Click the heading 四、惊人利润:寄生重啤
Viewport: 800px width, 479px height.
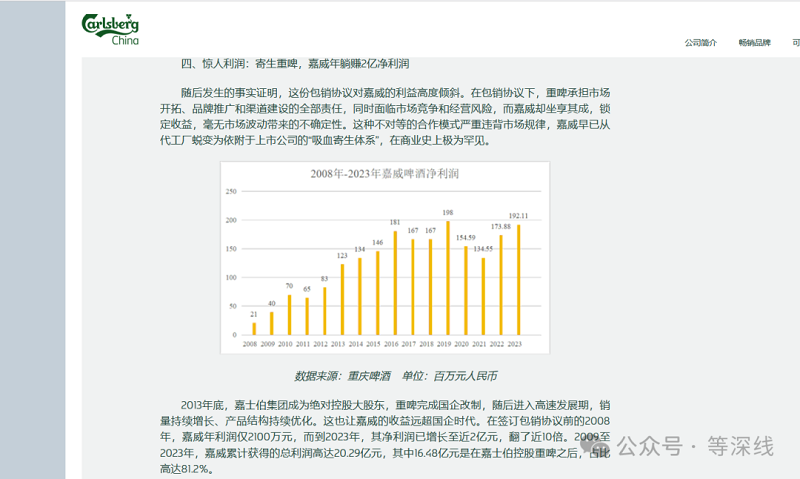(x=295, y=64)
